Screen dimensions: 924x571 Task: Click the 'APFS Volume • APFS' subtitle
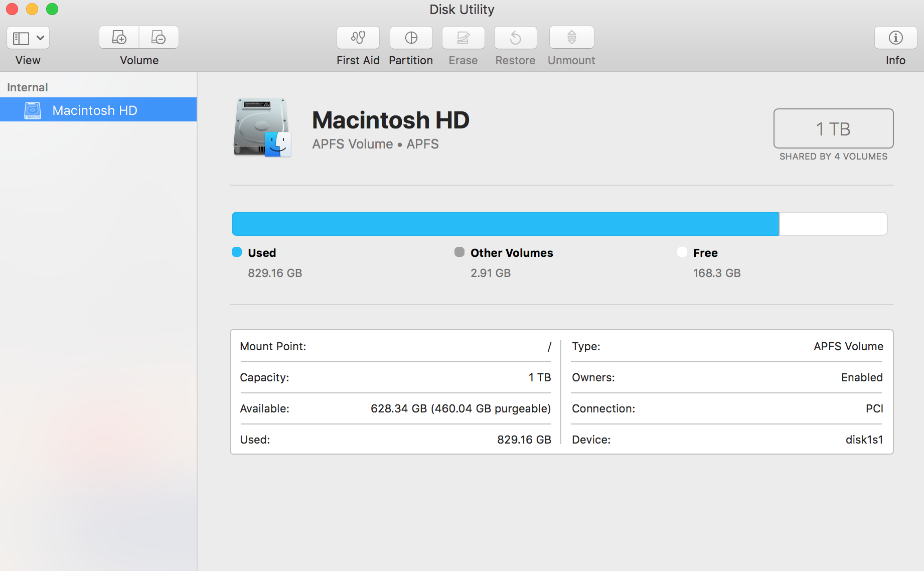(x=375, y=144)
